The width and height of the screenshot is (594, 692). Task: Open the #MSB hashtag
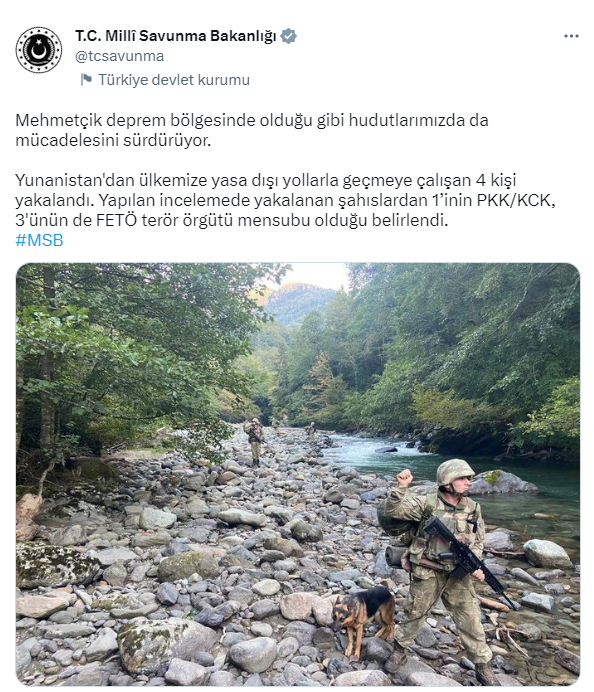tap(39, 240)
